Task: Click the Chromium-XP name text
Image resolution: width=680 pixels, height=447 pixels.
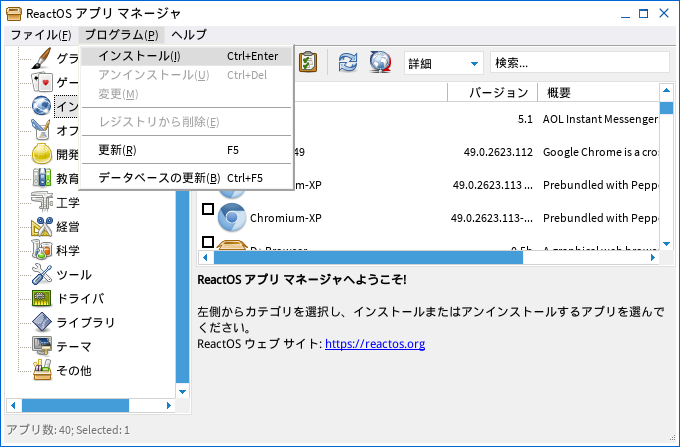Action: coord(286,218)
